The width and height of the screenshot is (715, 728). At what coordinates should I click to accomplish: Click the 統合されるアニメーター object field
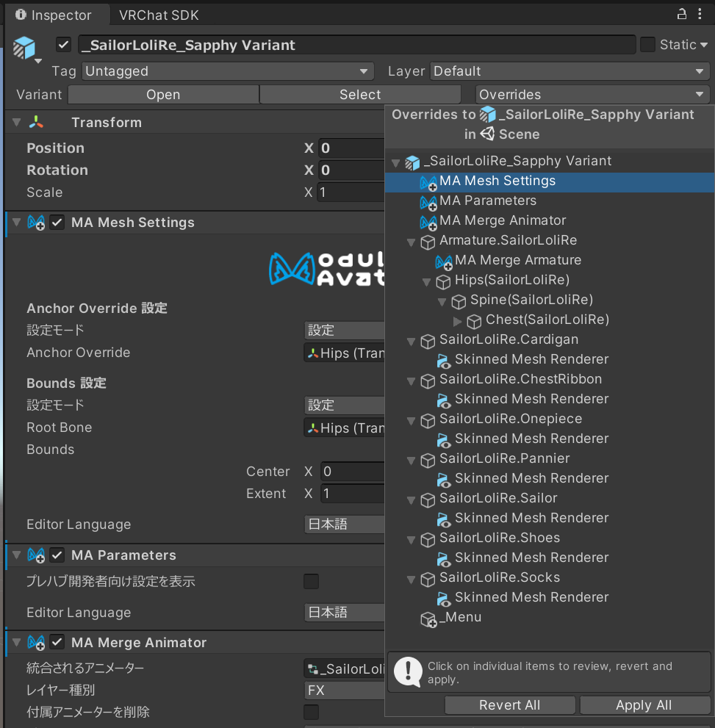click(344, 668)
